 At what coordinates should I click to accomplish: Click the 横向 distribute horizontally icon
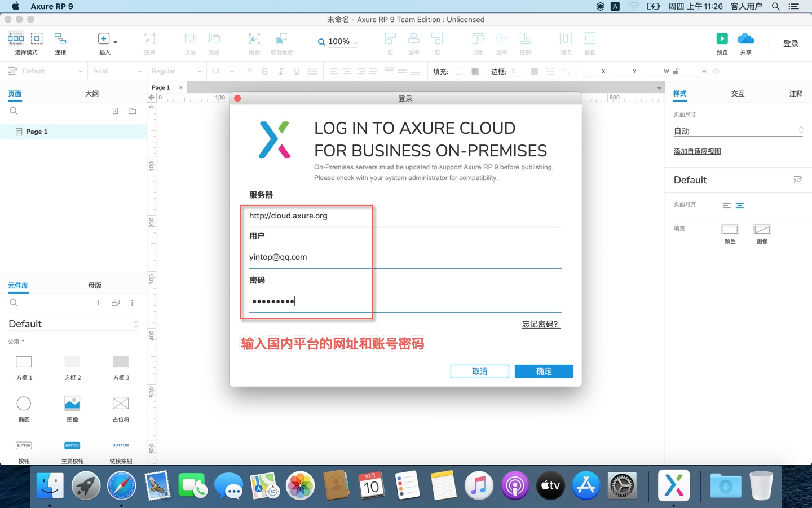[x=566, y=38]
